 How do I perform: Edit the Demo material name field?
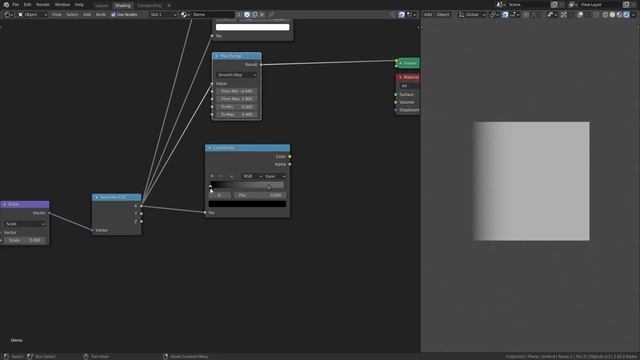(212, 15)
